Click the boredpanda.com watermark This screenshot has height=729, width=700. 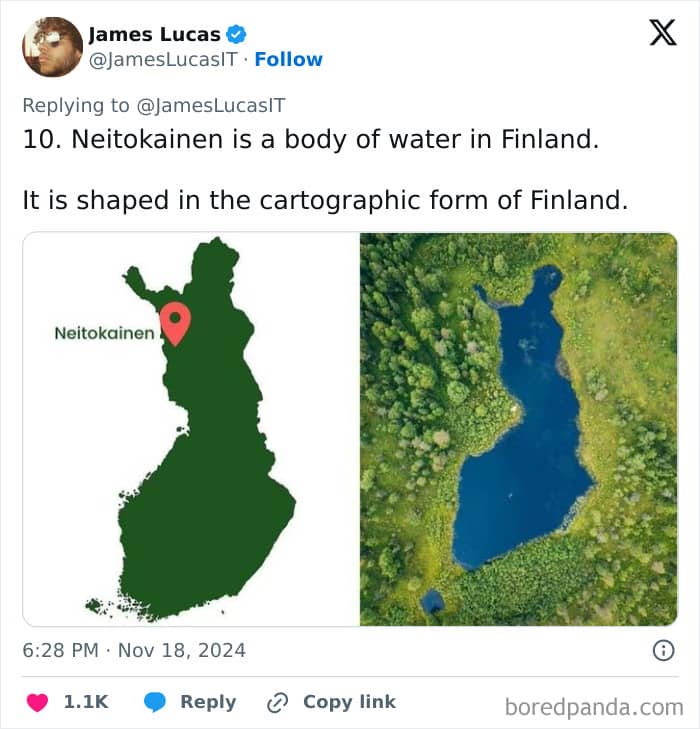pos(593,707)
